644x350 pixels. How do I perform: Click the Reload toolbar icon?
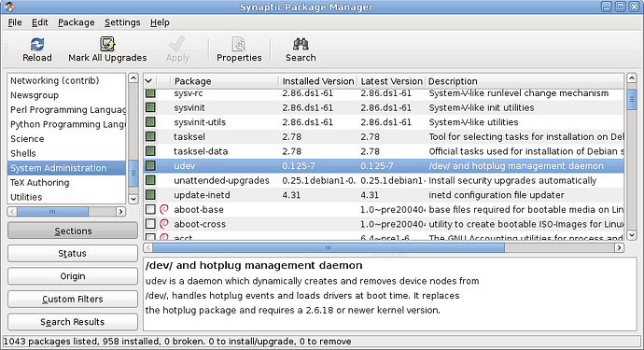pyautogui.click(x=37, y=44)
